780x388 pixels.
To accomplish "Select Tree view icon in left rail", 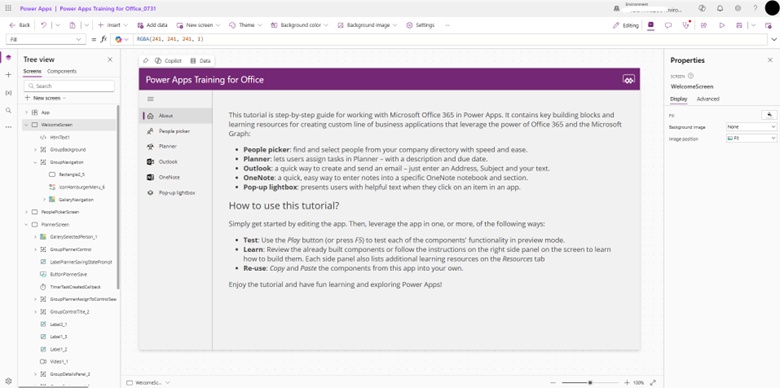I will (8, 58).
